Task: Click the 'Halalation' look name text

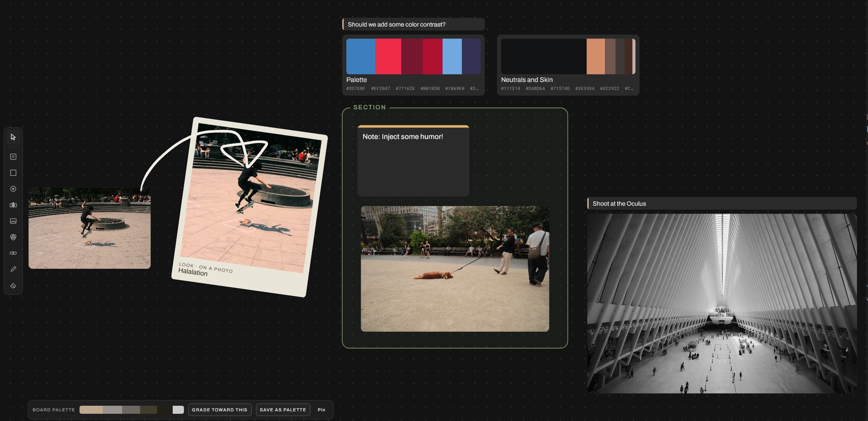Action: [x=193, y=272]
